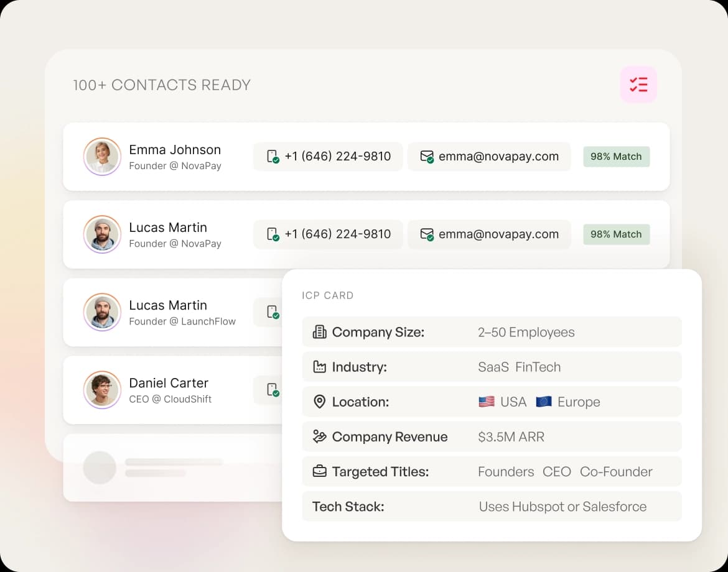Click the emma@novapay.com email in Emma's row
The height and width of the screenshot is (572, 728).
(498, 157)
